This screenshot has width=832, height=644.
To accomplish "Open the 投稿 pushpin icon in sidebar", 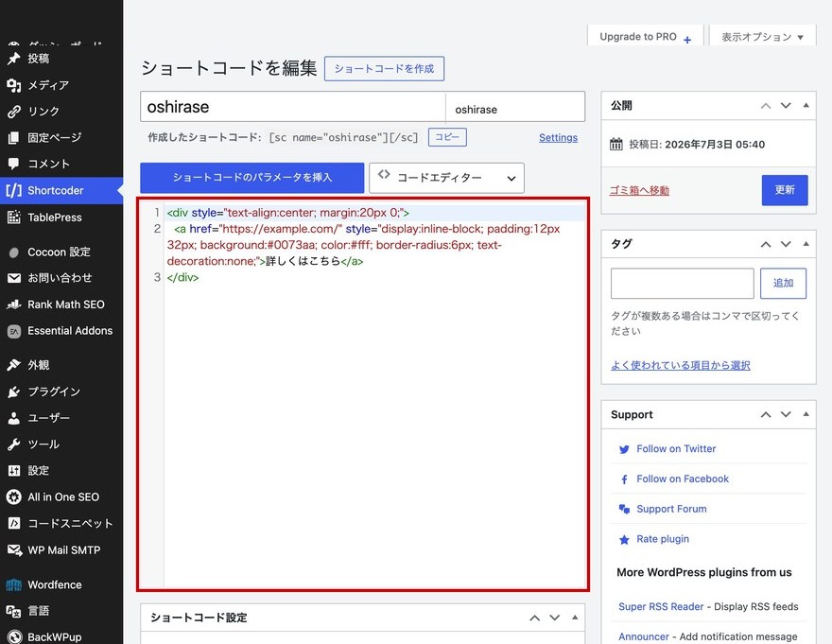I will click(14, 59).
